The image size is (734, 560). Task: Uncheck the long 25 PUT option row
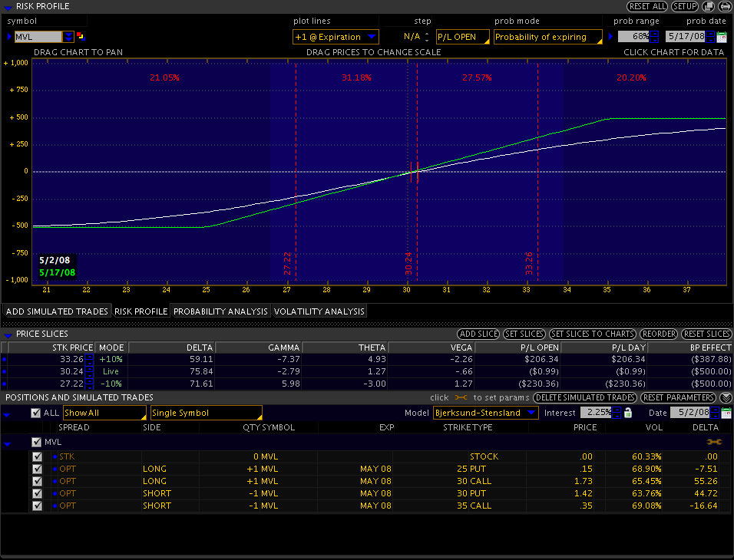tap(38, 469)
